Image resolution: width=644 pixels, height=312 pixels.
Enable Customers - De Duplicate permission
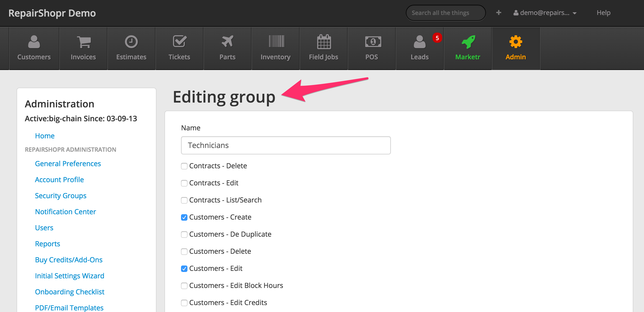184,235
